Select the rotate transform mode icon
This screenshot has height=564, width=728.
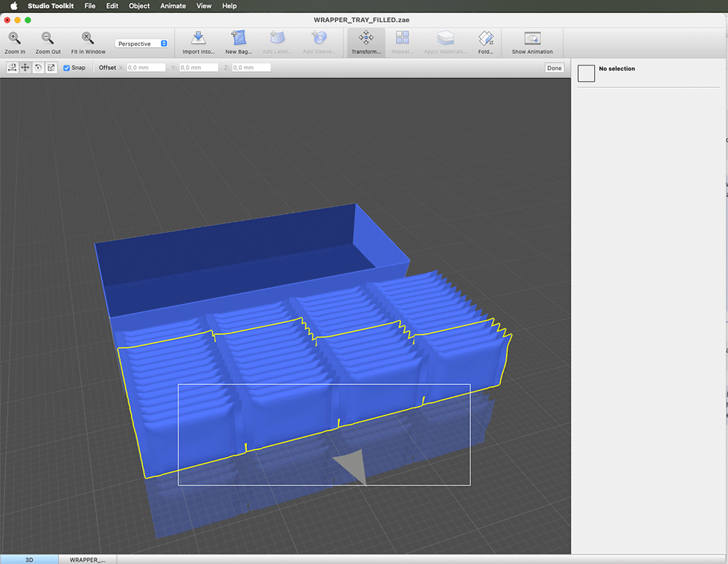pos(38,68)
